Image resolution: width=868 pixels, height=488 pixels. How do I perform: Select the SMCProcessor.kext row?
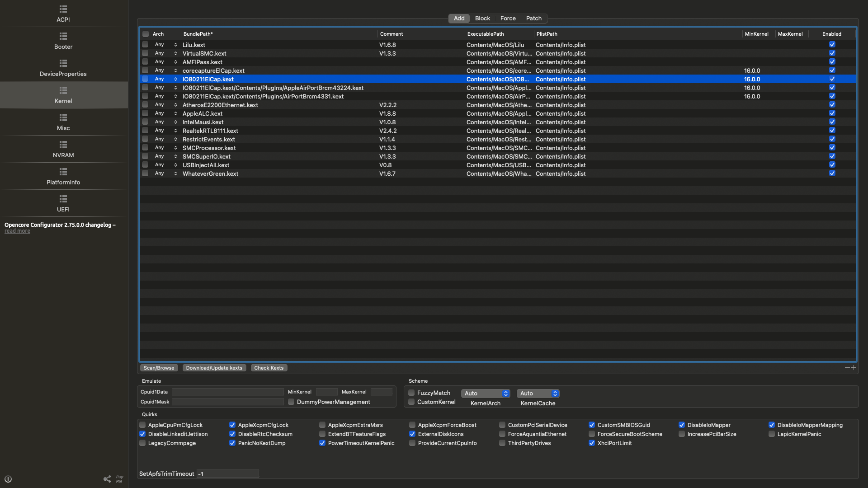498,148
